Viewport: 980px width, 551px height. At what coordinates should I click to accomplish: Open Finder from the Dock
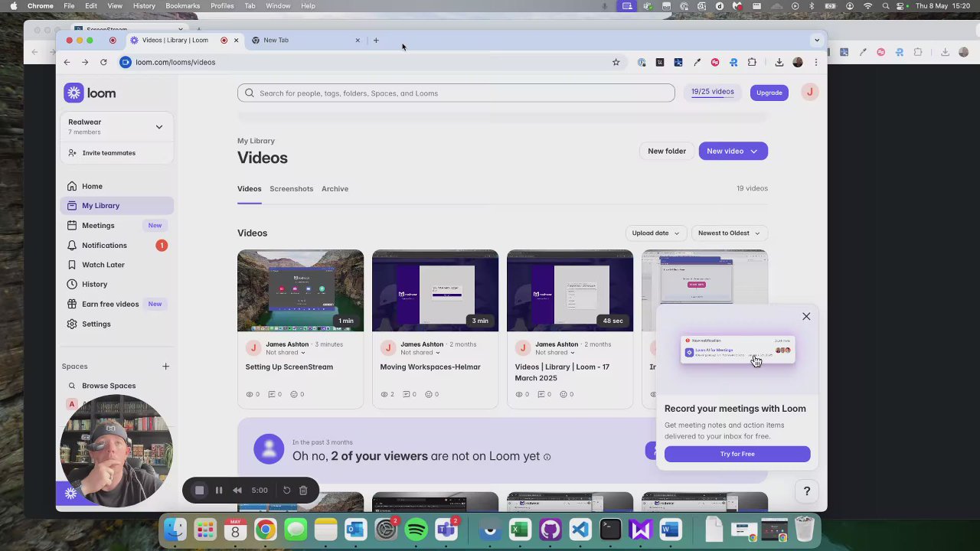coord(175,530)
